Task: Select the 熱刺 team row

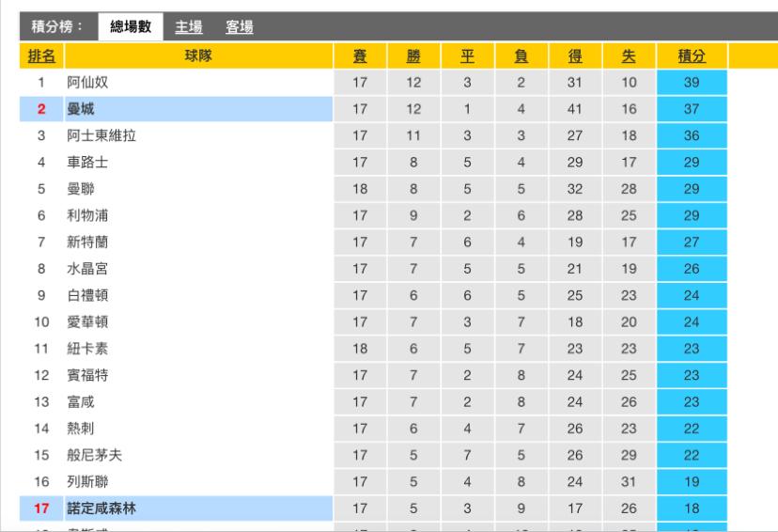Action: [x=81, y=430]
